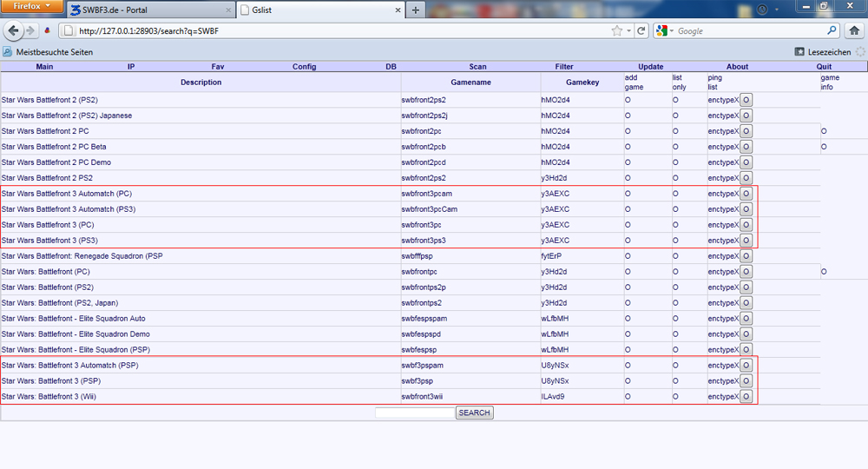
Task: Select the Gamename column header
Action: 470,82
